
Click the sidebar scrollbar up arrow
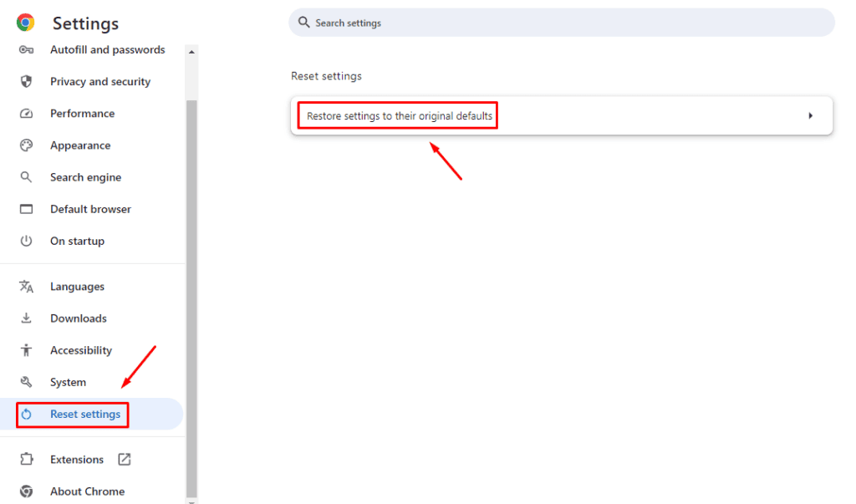tap(191, 51)
